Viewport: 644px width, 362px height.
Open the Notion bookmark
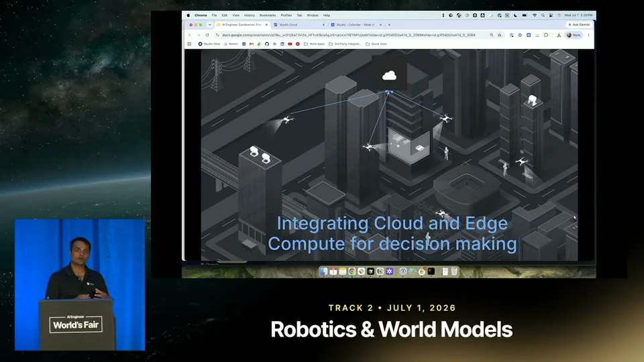tap(231, 44)
